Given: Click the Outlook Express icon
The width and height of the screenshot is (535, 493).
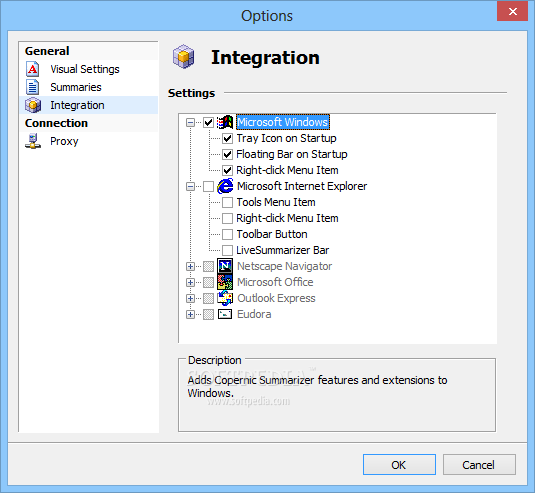Looking at the screenshot, I should [x=225, y=298].
